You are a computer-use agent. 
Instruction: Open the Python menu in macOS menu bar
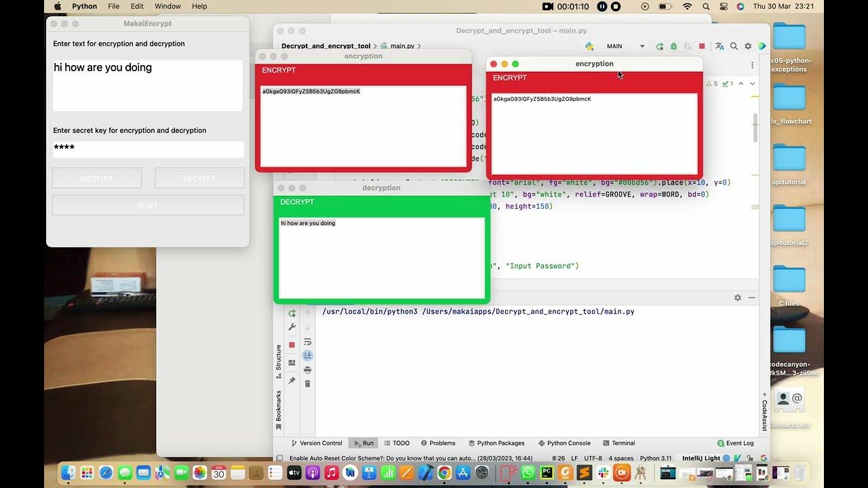tap(85, 6)
